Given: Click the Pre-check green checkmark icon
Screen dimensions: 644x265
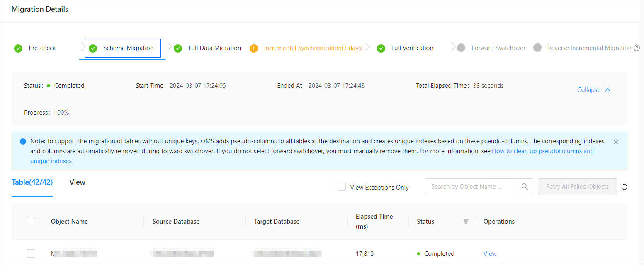Looking at the screenshot, I should [x=18, y=48].
